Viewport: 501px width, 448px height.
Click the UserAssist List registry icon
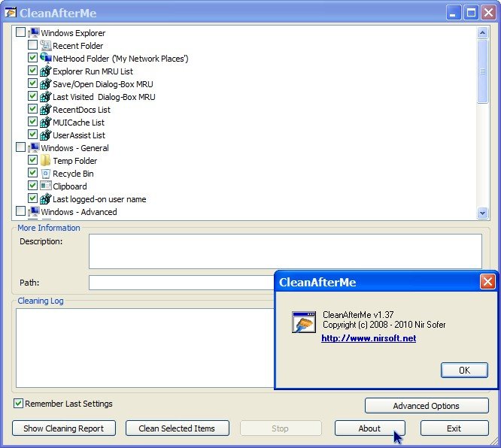45,135
